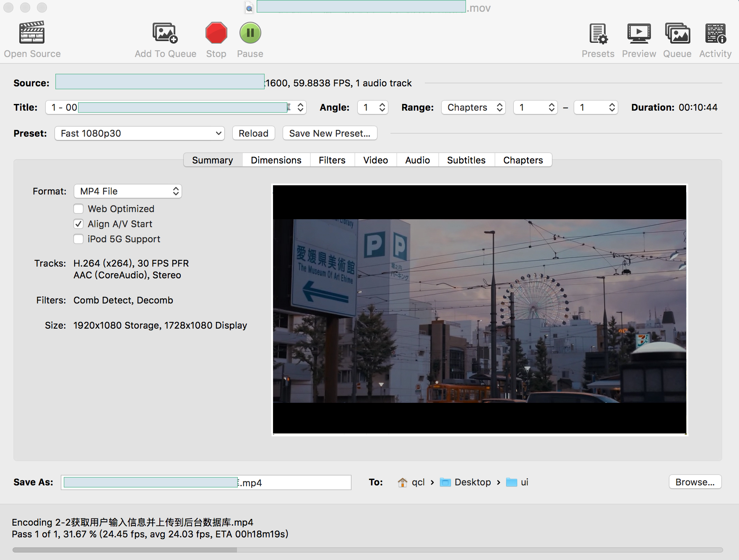The height and width of the screenshot is (560, 739).
Task: Open the Audio tab
Action: [x=418, y=160]
